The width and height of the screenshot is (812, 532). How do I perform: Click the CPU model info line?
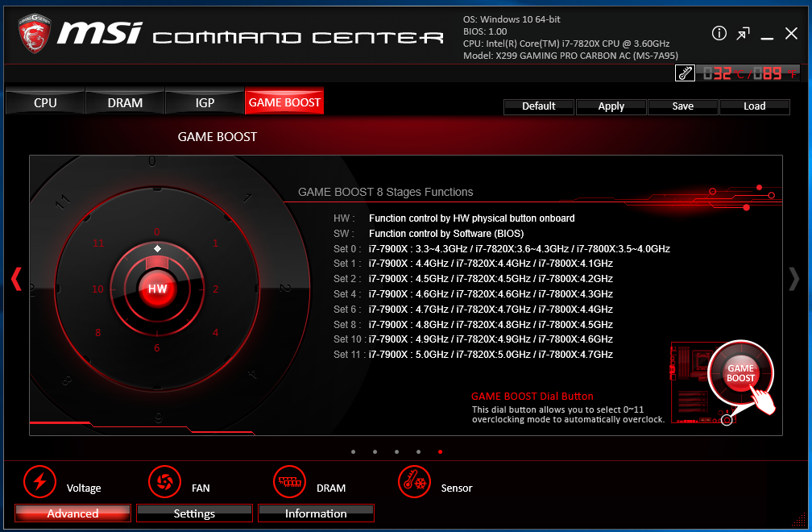click(566, 44)
